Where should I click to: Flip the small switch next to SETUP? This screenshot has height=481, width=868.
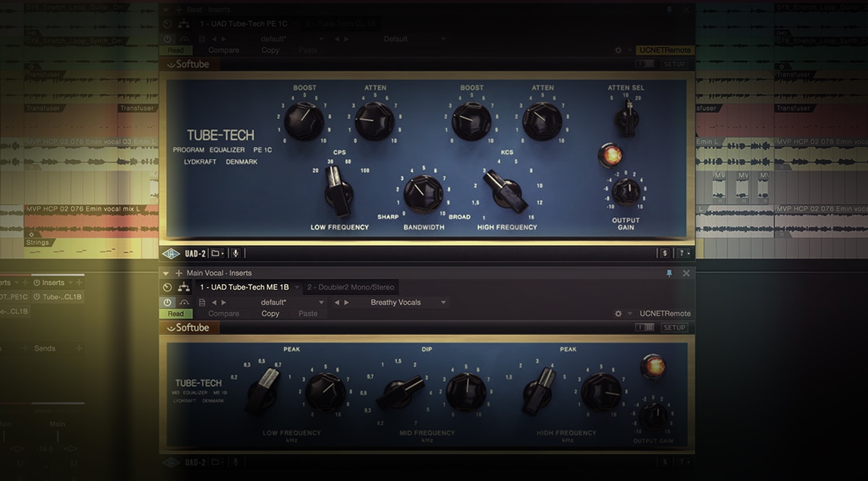644,64
